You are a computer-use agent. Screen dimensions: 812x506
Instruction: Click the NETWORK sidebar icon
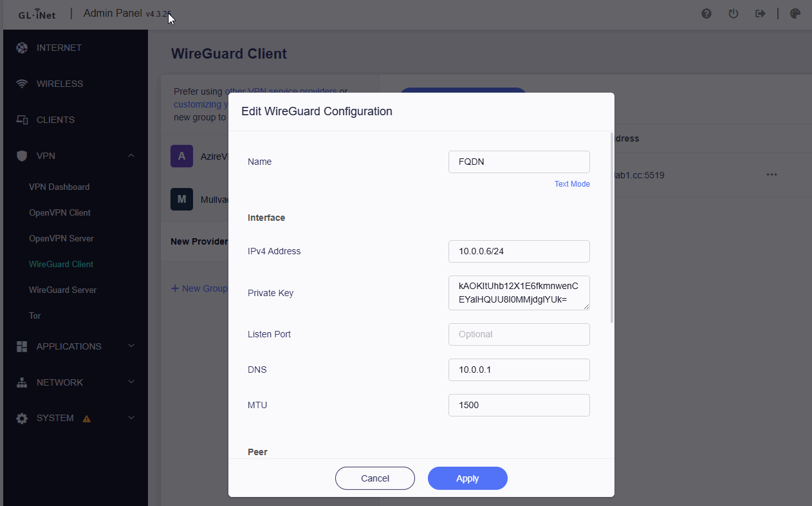[x=21, y=382]
